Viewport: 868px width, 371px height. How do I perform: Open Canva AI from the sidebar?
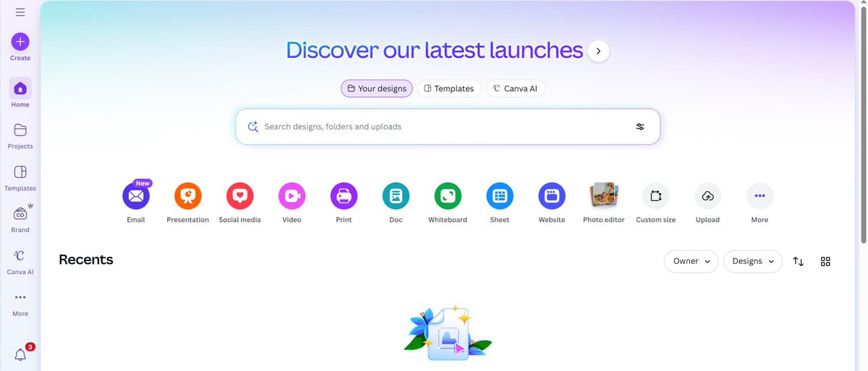click(20, 261)
